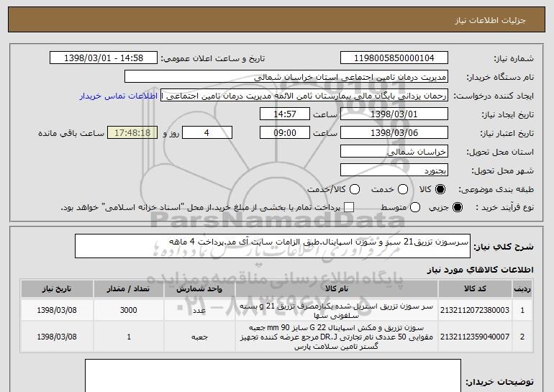Select the متوسط purchase process radio
Screen dimensions: 554x392
(x=415, y=208)
